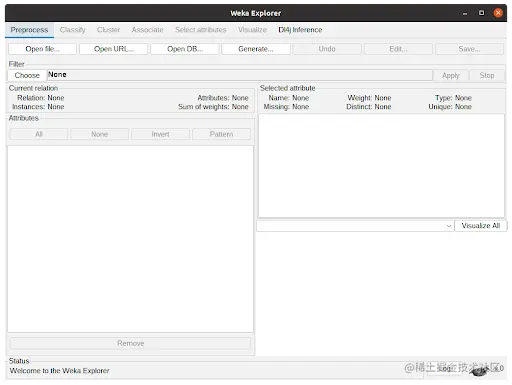Click the Weka Explorer title text

[256, 13]
